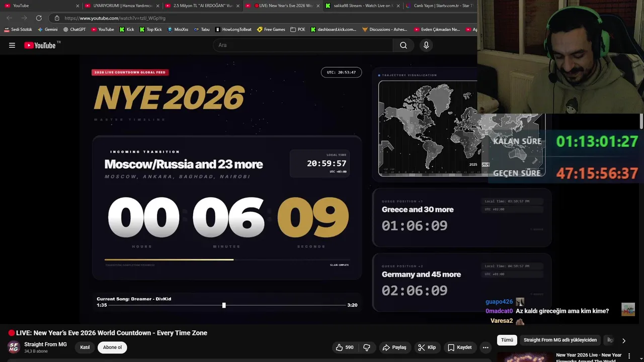Click the Moscow/Russia and 23 more heading
644x362 pixels.
pyautogui.click(x=184, y=164)
